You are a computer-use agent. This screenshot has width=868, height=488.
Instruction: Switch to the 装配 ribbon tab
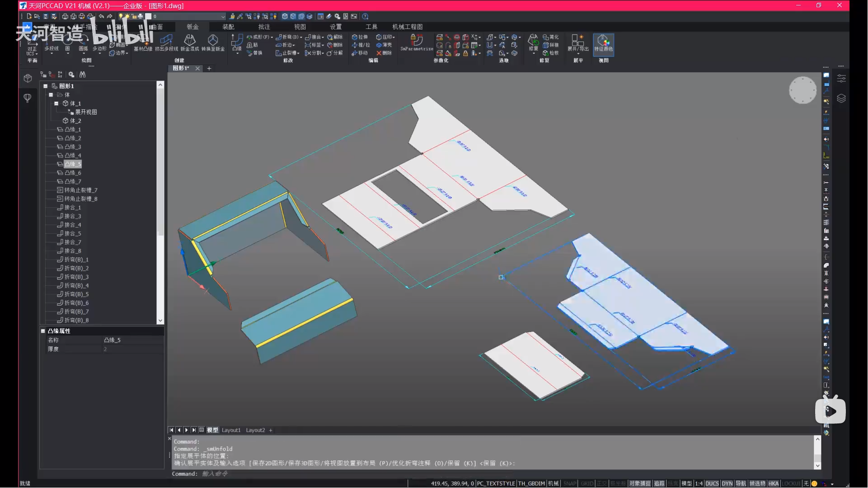pos(228,27)
